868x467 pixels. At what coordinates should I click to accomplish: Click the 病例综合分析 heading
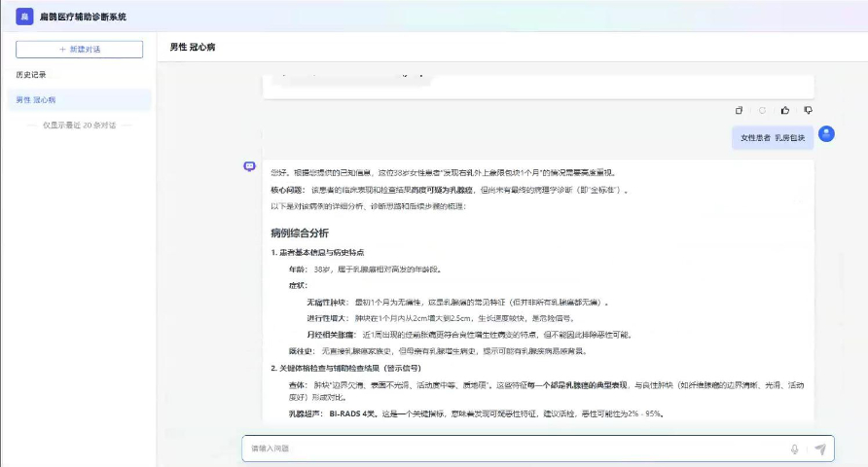click(x=300, y=233)
